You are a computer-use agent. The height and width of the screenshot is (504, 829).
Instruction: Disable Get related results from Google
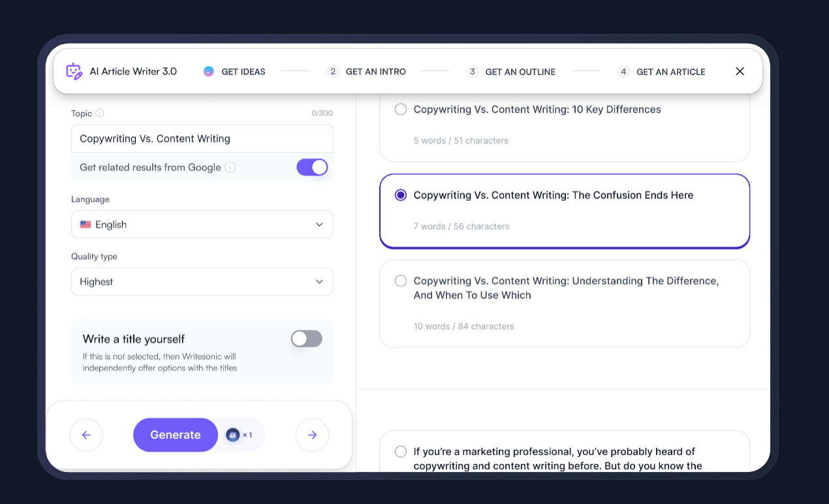click(312, 167)
